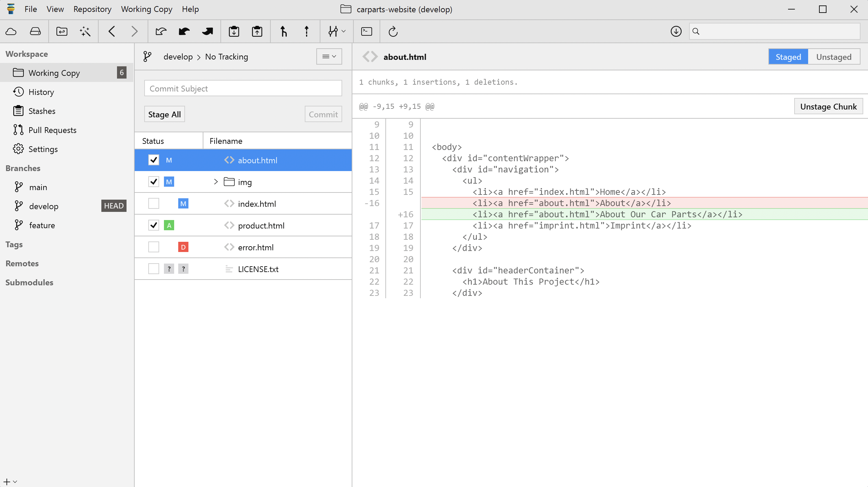Click the Apply Stash toolbar icon

point(257,32)
